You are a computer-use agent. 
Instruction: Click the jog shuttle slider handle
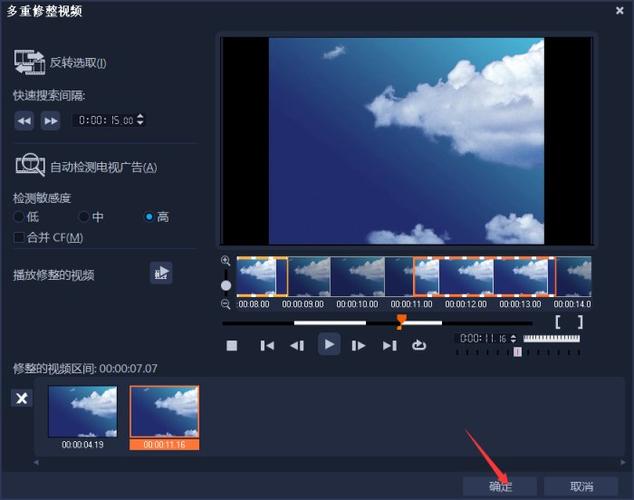point(518,352)
